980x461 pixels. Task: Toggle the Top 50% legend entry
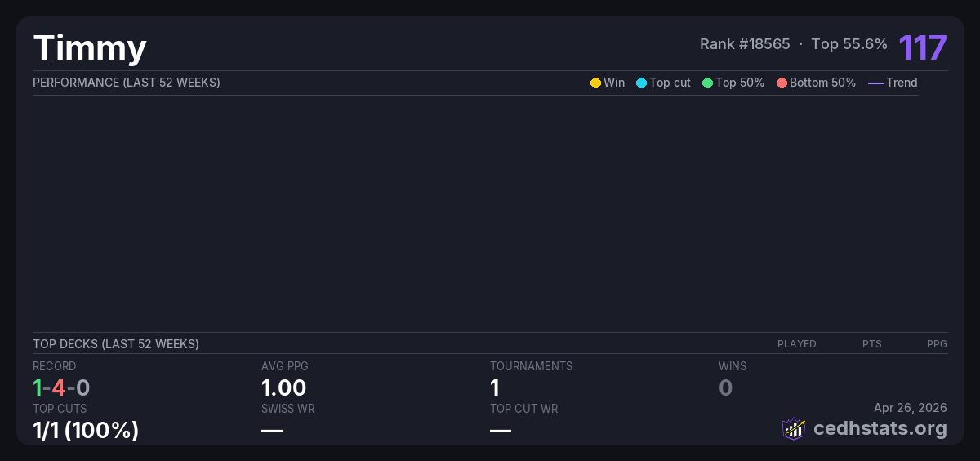click(x=733, y=83)
